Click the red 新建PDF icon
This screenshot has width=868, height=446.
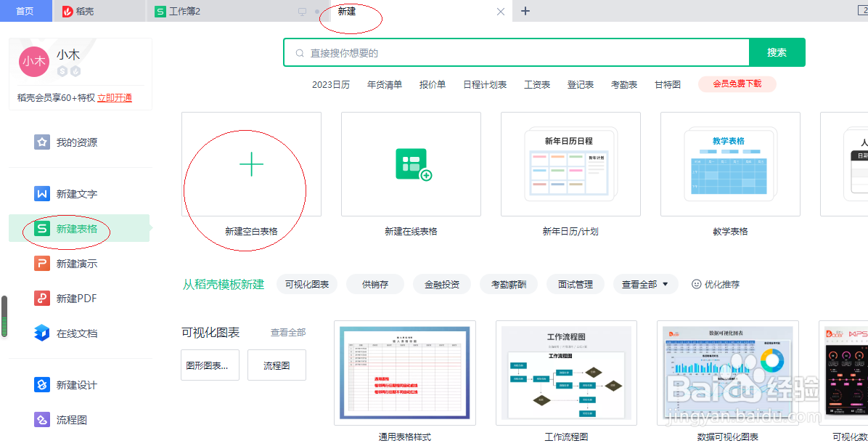pyautogui.click(x=42, y=298)
